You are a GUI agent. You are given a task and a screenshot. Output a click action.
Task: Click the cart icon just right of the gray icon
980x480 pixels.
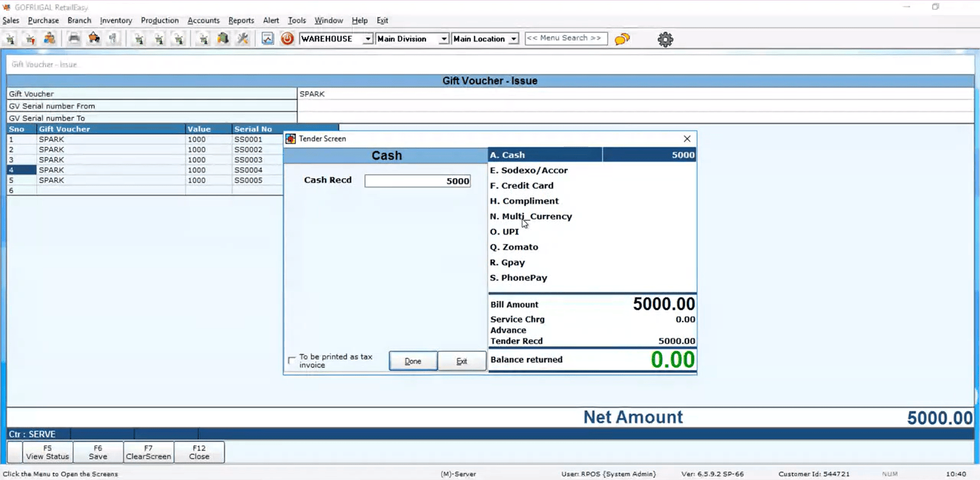pyautogui.click(x=139, y=39)
